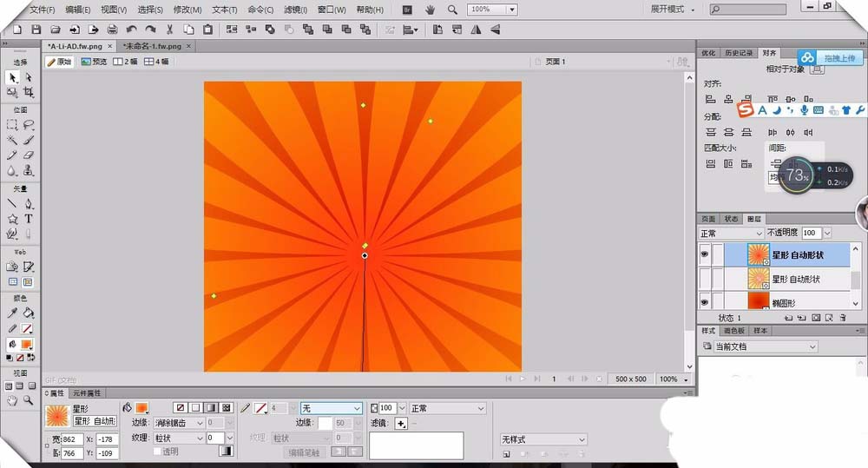The image size is (868, 468).
Task: Choose the Eraser tool
Action: coord(29,155)
